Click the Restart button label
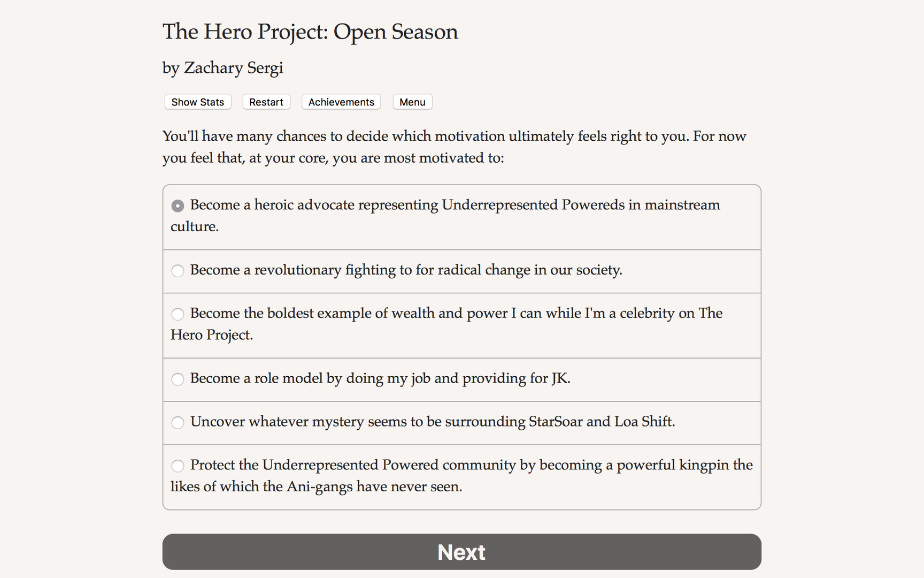 [266, 102]
